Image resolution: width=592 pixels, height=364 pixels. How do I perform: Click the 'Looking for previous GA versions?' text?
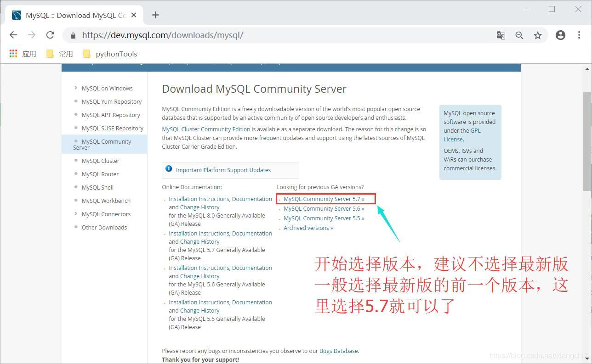320,187
